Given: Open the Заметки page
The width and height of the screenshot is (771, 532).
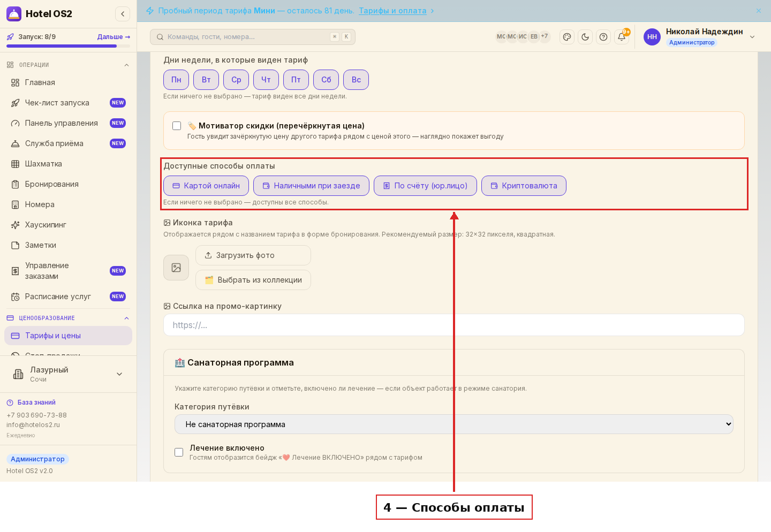Looking at the screenshot, I should click(x=68, y=245).
